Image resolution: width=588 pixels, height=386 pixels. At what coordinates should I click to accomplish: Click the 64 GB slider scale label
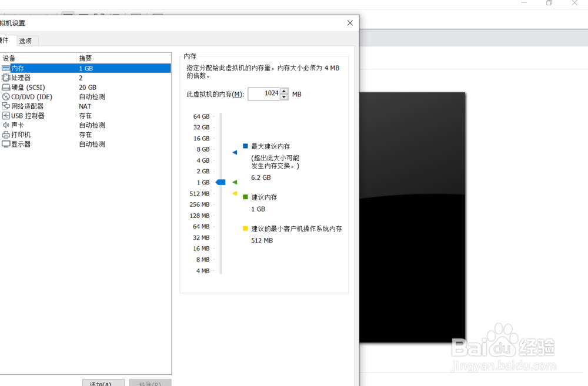[201, 116]
